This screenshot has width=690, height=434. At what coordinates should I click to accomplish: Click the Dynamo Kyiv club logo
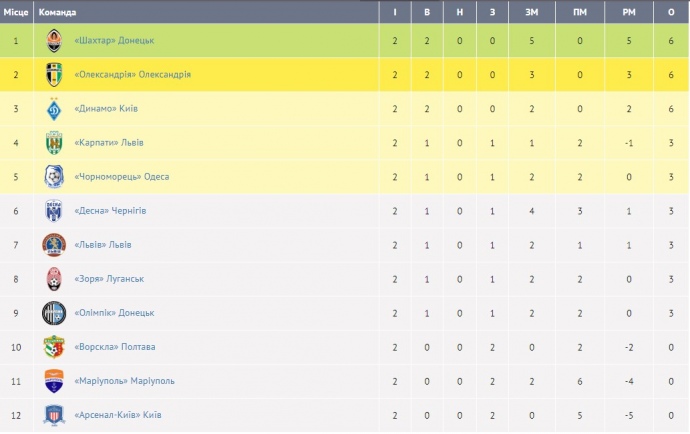point(53,108)
